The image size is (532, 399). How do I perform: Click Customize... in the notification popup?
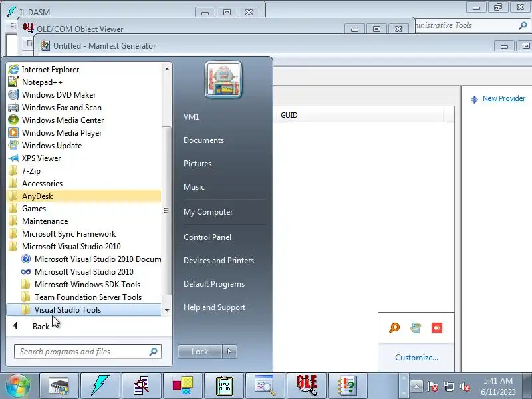pyautogui.click(x=416, y=358)
